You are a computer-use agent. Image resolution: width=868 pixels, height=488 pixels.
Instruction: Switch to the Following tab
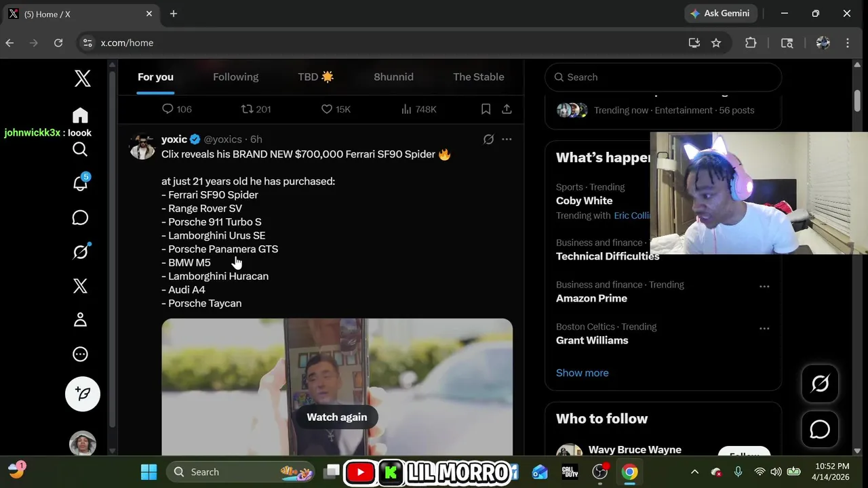click(235, 77)
